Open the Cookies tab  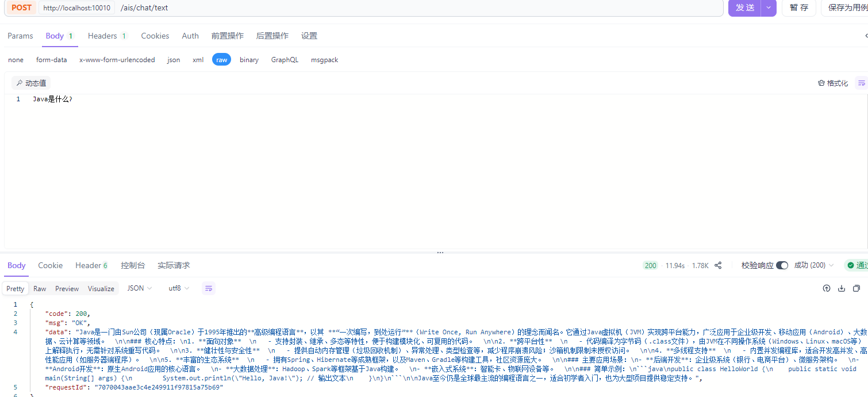click(x=155, y=36)
